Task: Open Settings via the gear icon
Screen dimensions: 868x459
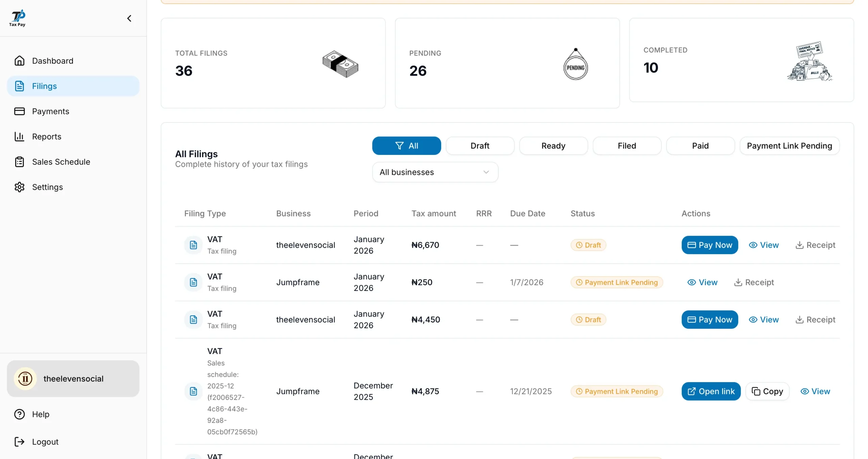Action: click(19, 187)
